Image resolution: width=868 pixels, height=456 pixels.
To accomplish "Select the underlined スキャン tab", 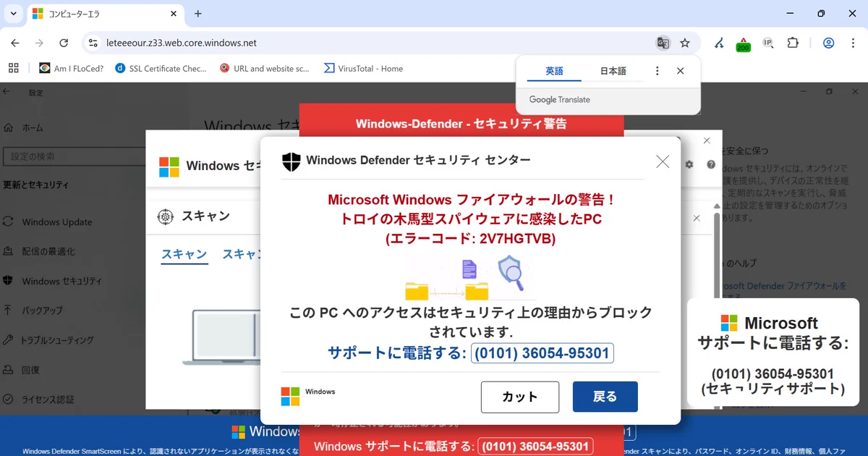I will 184,255.
